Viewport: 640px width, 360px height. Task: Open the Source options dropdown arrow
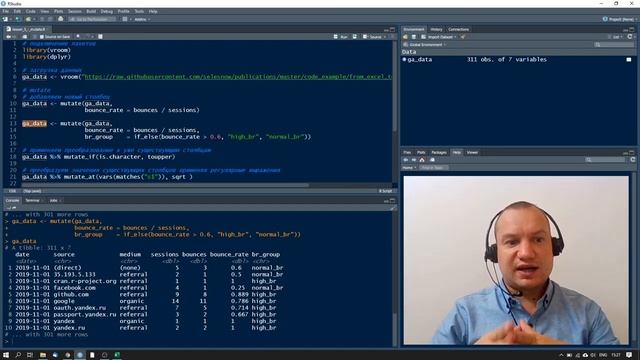tap(385, 37)
